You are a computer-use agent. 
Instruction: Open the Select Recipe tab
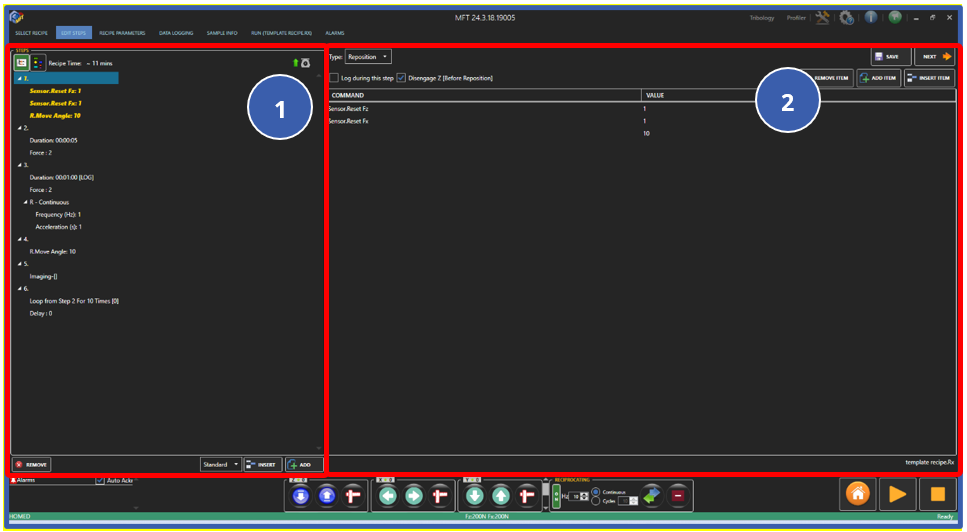(31, 33)
